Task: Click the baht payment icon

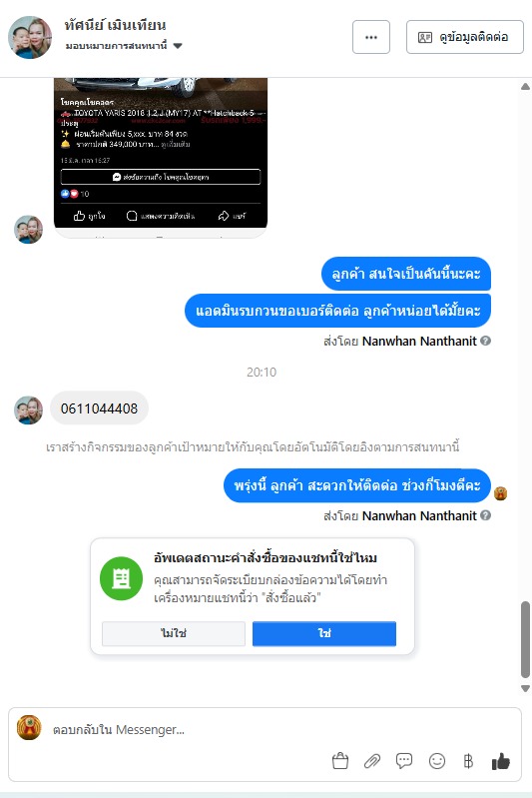Action: (468, 761)
